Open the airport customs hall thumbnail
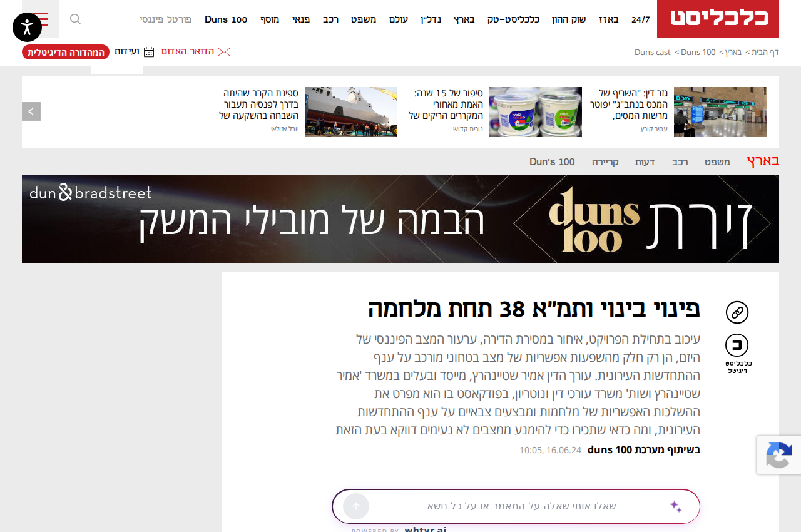The width and height of the screenshot is (801, 532). [720, 112]
